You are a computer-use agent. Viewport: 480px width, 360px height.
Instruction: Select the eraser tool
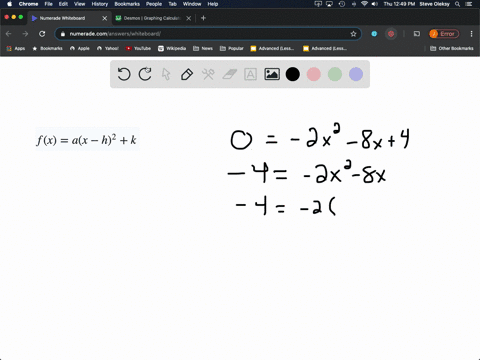tap(229, 74)
